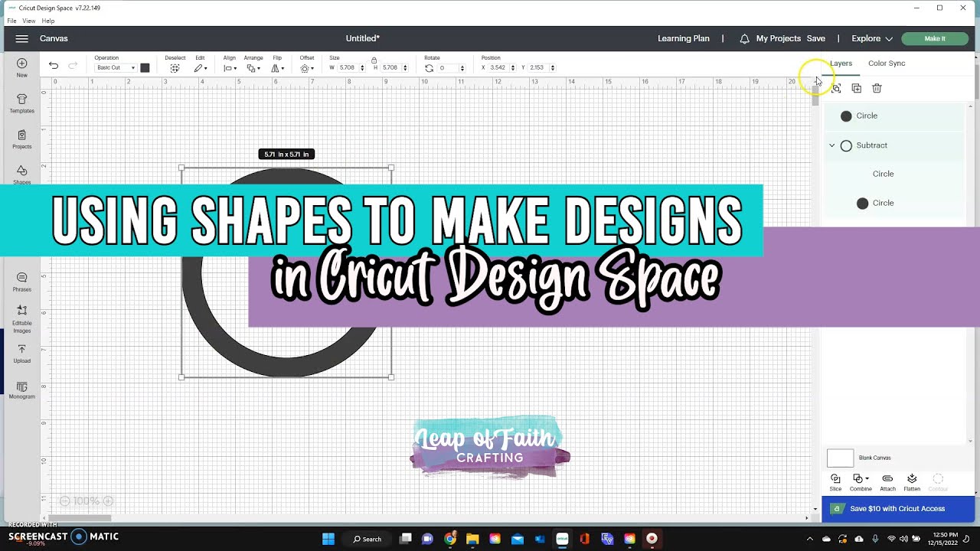Adjust the Width stepper arrows
Screen dimensions: 980x551
tap(362, 68)
